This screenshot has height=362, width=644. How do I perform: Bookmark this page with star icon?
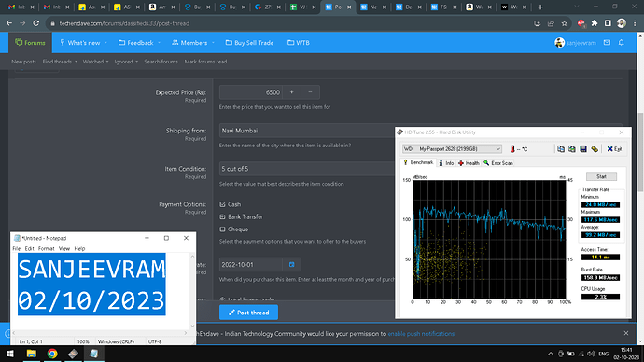coord(565,23)
